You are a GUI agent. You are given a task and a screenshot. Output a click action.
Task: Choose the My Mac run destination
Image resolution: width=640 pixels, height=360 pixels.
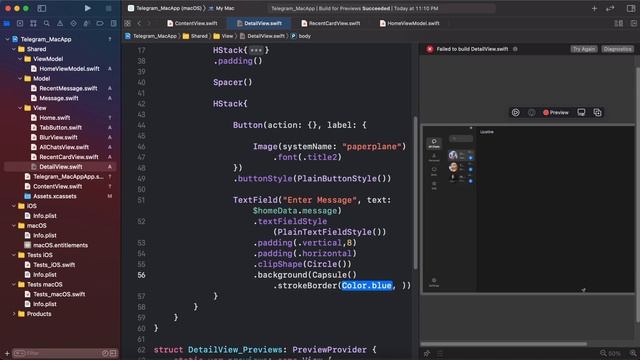pos(221,8)
